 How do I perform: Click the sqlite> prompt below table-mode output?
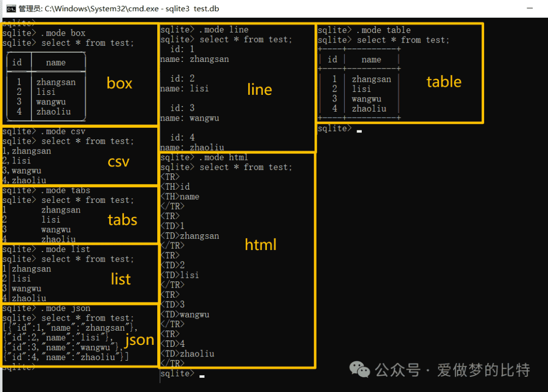(x=335, y=129)
